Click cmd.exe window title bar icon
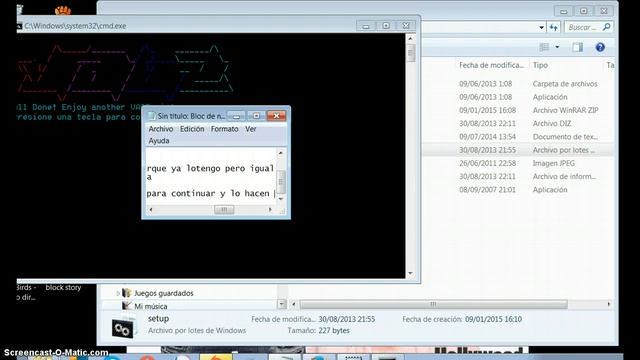This screenshot has height=360, width=640. [x=19, y=26]
